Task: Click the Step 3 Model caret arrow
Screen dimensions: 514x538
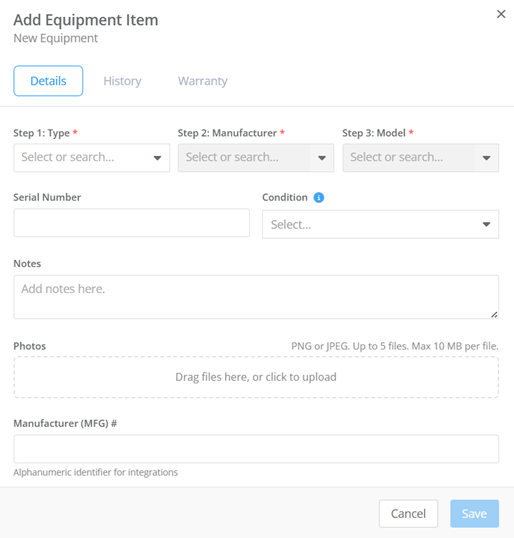Action: point(486,158)
